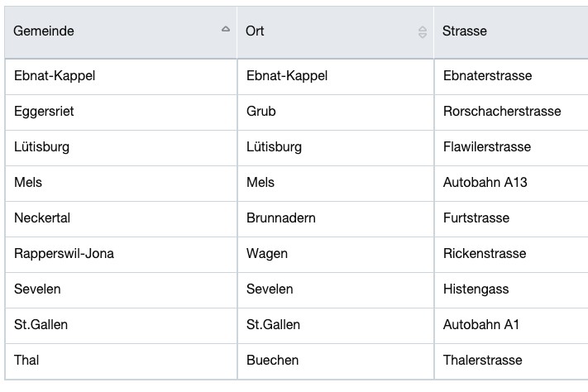
Task: Select the Ebnat-Kappel Gemeinde cell
Action: coord(121,77)
